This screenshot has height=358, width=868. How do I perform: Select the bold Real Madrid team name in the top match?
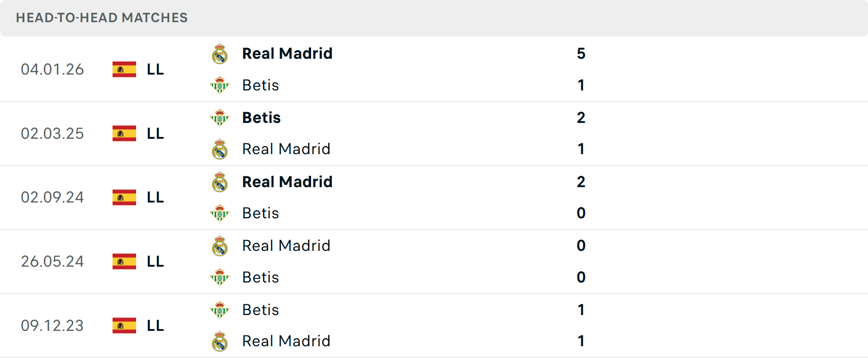[287, 53]
